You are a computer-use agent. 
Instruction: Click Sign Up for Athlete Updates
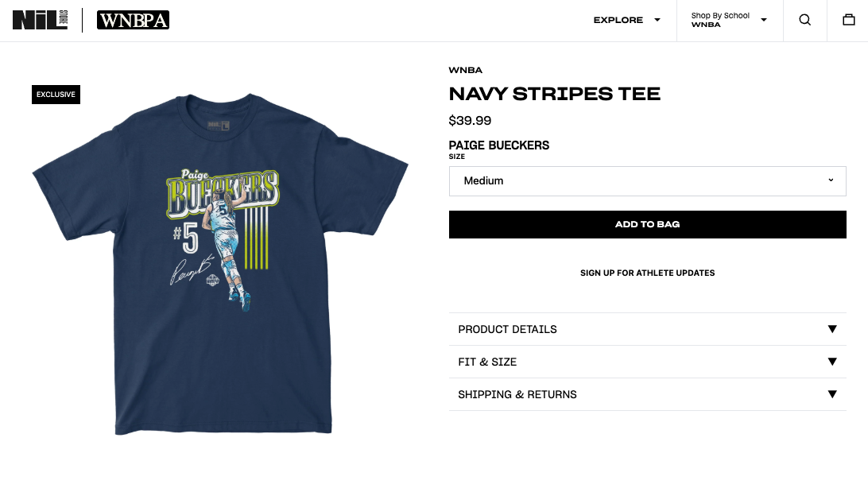click(647, 273)
